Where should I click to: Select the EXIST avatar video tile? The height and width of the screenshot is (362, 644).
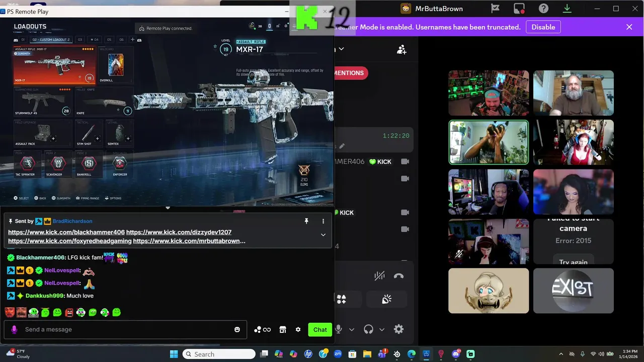pyautogui.click(x=574, y=291)
